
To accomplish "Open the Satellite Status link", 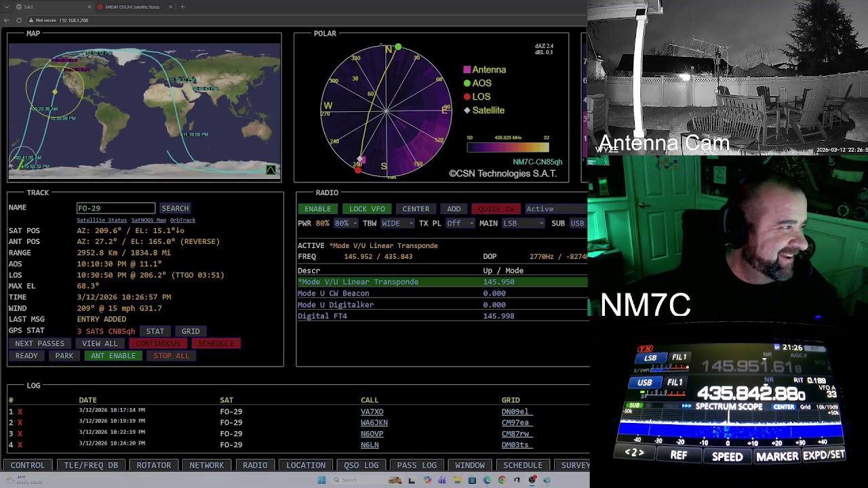I will 102,220.
